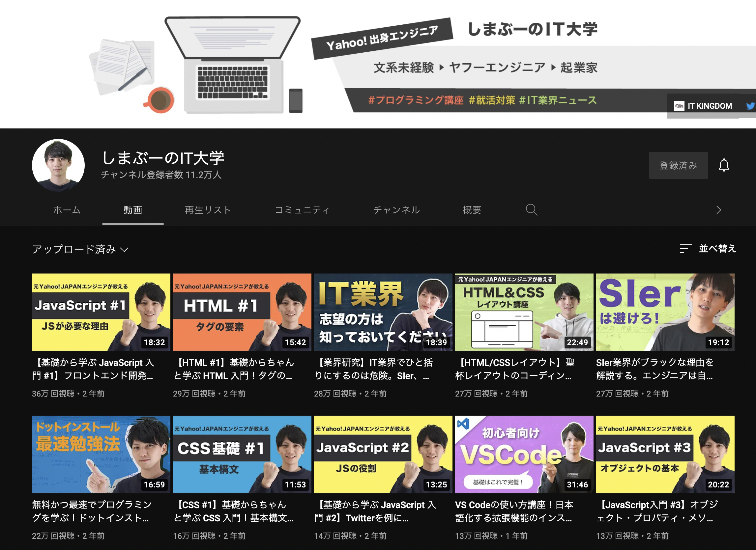Toggle the 登録済み subscription state
Viewport: 756px width, 550px height.
(x=678, y=165)
